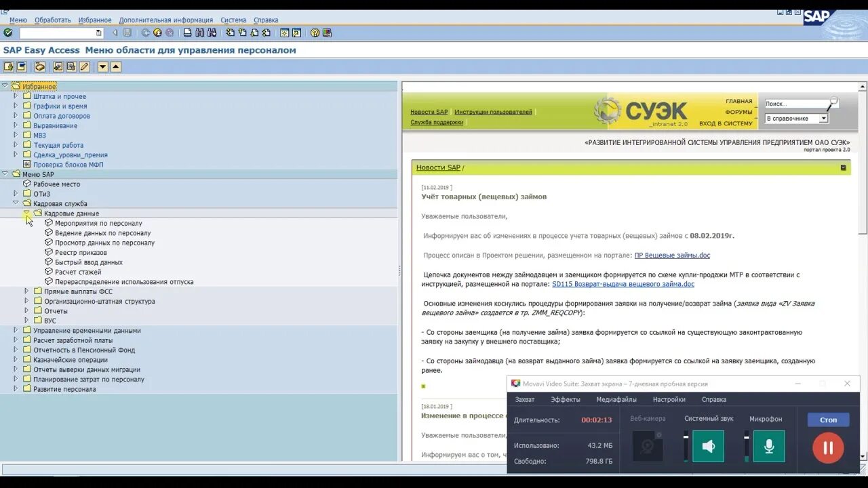The width and height of the screenshot is (868, 488).
Task: Click the Save icon in the SAP toolbar
Action: (127, 31)
